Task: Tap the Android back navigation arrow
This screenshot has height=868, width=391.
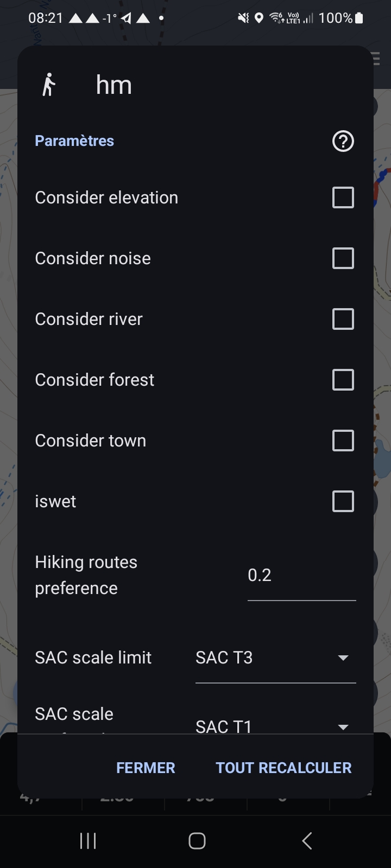Action: (307, 841)
